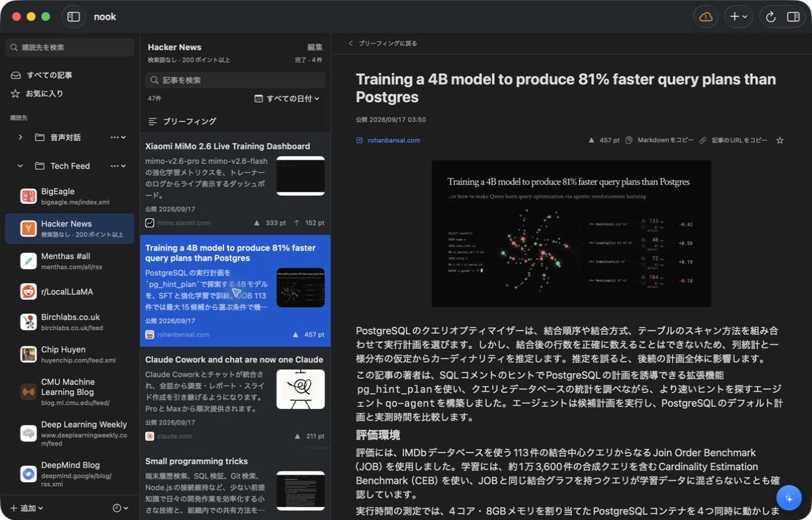Open the clock history menu at sidebar bottom
The width and height of the screenshot is (812, 520).
(x=120, y=508)
